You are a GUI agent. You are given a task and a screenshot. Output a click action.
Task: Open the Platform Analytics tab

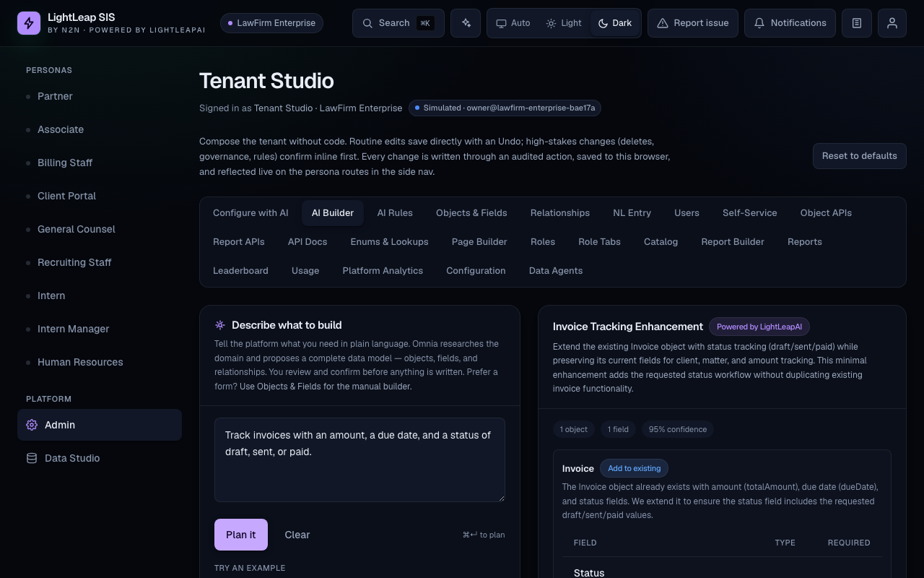point(383,271)
